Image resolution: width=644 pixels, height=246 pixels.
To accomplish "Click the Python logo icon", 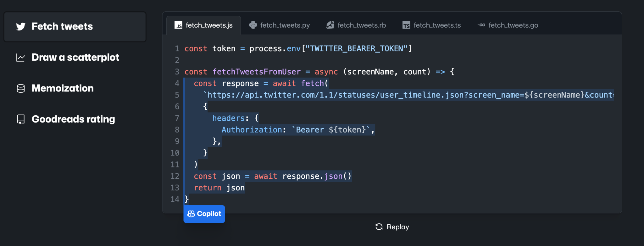I will point(253,25).
